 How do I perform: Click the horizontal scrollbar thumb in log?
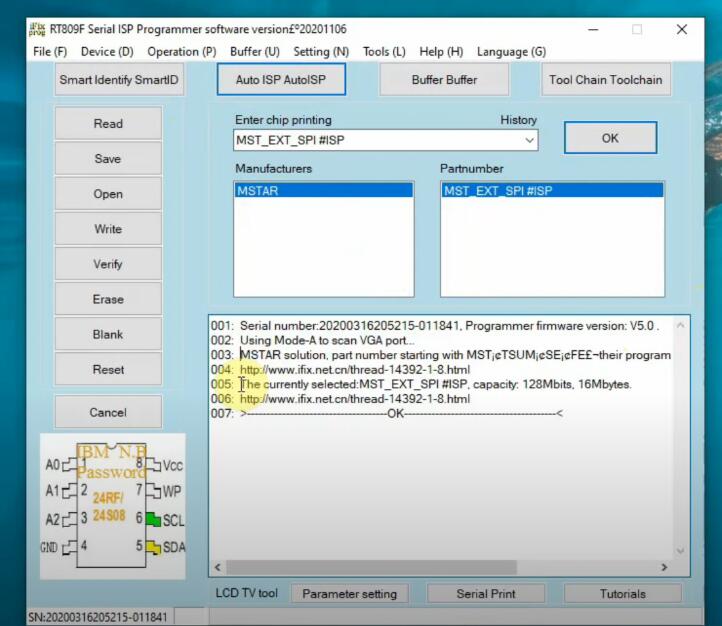[371, 567]
